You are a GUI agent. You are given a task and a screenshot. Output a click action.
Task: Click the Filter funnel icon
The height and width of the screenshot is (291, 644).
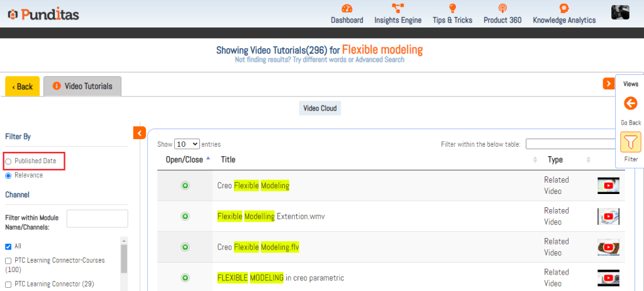click(631, 142)
